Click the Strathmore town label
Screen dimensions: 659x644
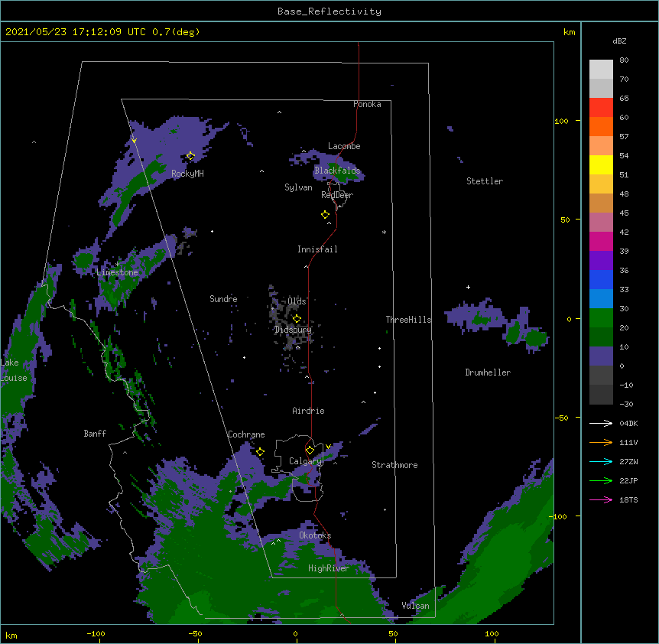pos(394,465)
